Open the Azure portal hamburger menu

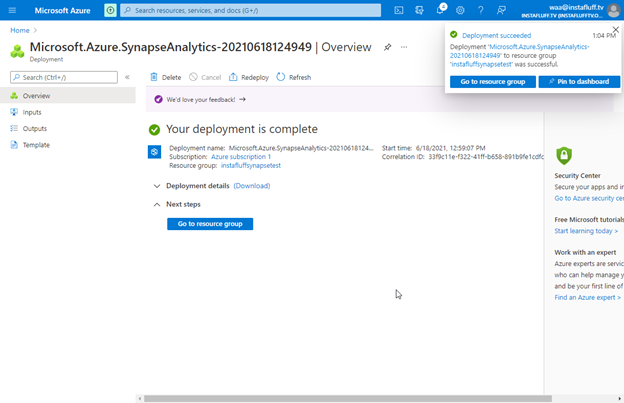(12, 10)
